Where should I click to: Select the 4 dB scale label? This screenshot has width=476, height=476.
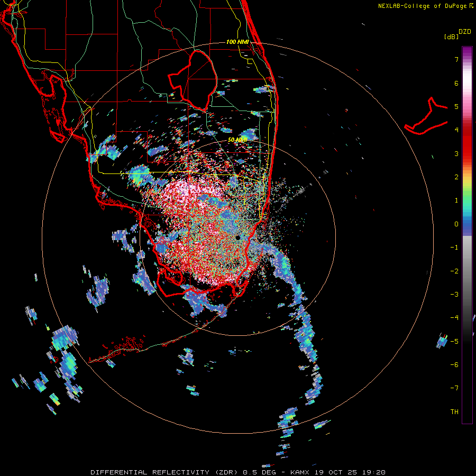point(456,130)
